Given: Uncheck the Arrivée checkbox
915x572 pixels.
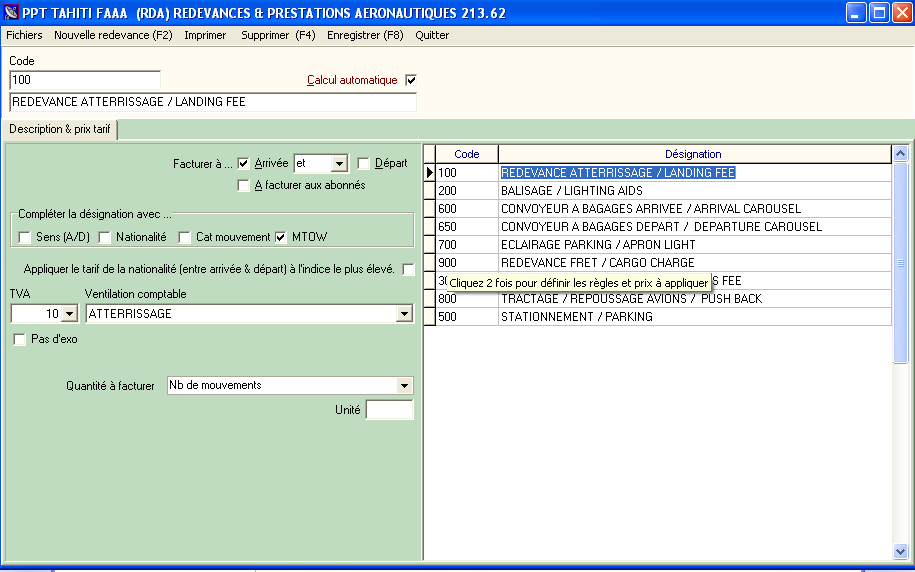Looking at the screenshot, I should coord(243,163).
